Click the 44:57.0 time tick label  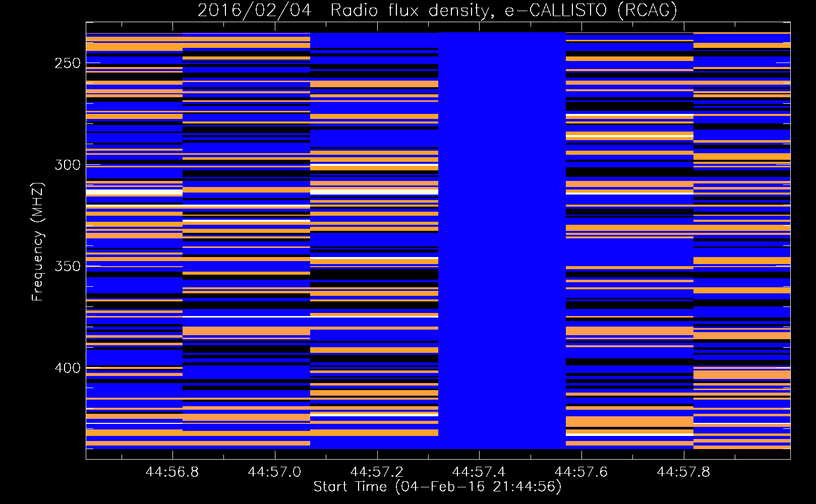click(x=274, y=472)
